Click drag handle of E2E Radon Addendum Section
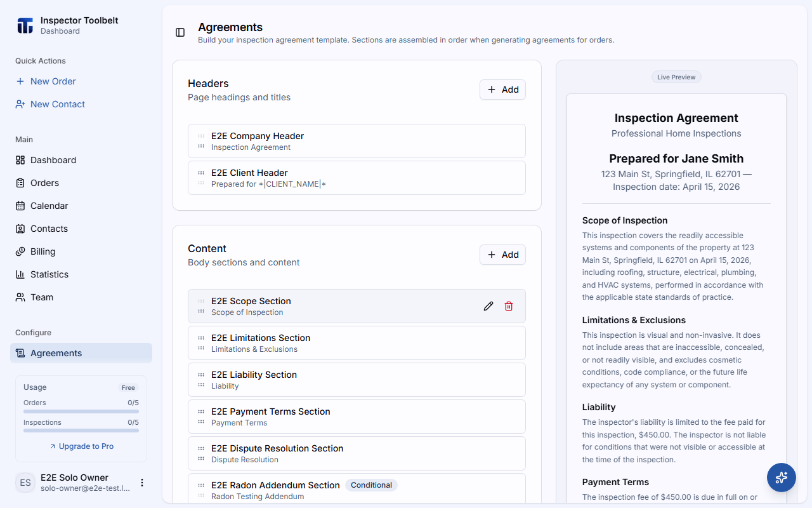Image resolution: width=812 pixels, height=508 pixels. point(201,490)
